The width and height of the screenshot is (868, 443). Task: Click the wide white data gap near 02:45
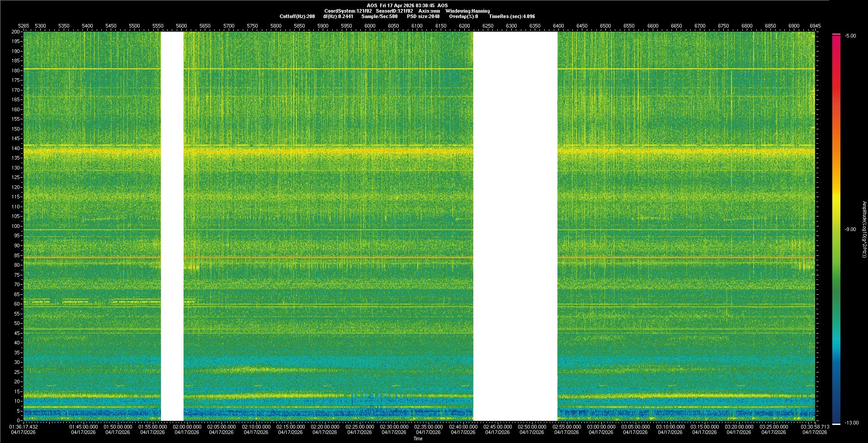515,226
